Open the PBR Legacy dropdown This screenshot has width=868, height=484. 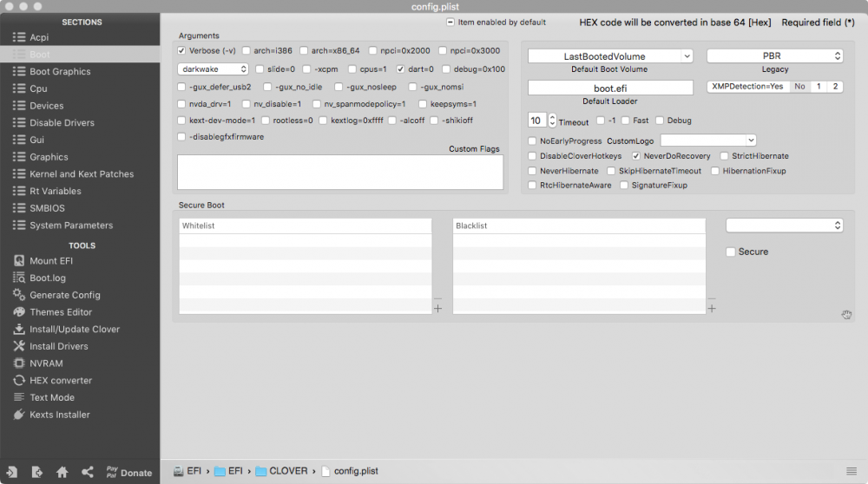tap(775, 56)
